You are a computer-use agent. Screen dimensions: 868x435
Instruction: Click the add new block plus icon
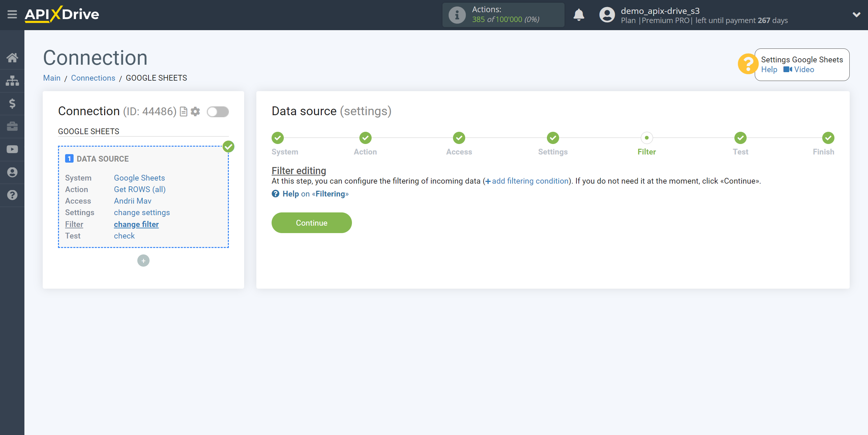point(144,260)
